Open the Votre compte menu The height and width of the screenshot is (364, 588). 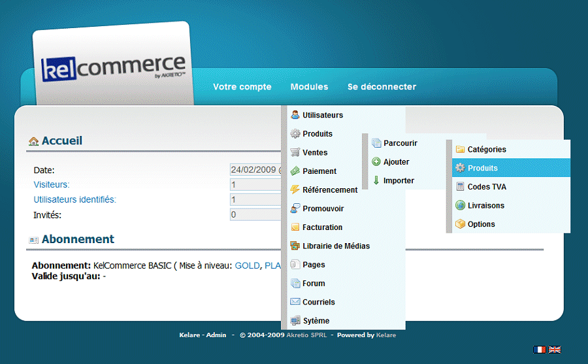tap(242, 87)
